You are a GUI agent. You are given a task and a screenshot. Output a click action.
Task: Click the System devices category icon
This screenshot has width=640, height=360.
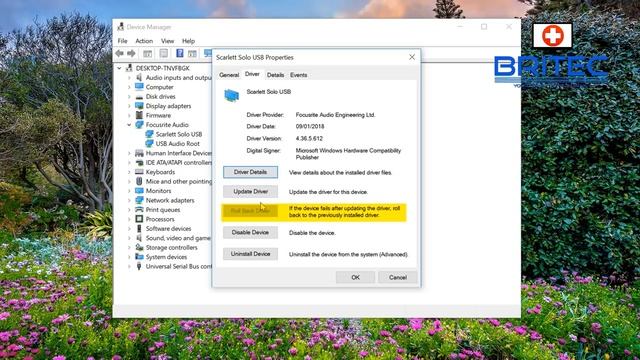(x=139, y=257)
